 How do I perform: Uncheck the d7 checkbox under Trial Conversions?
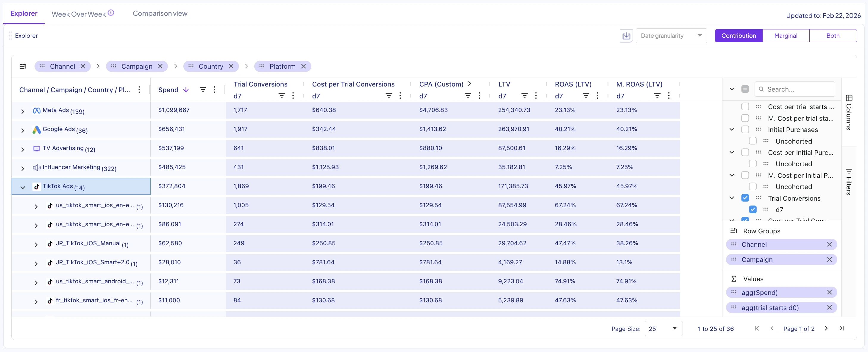[753, 209]
